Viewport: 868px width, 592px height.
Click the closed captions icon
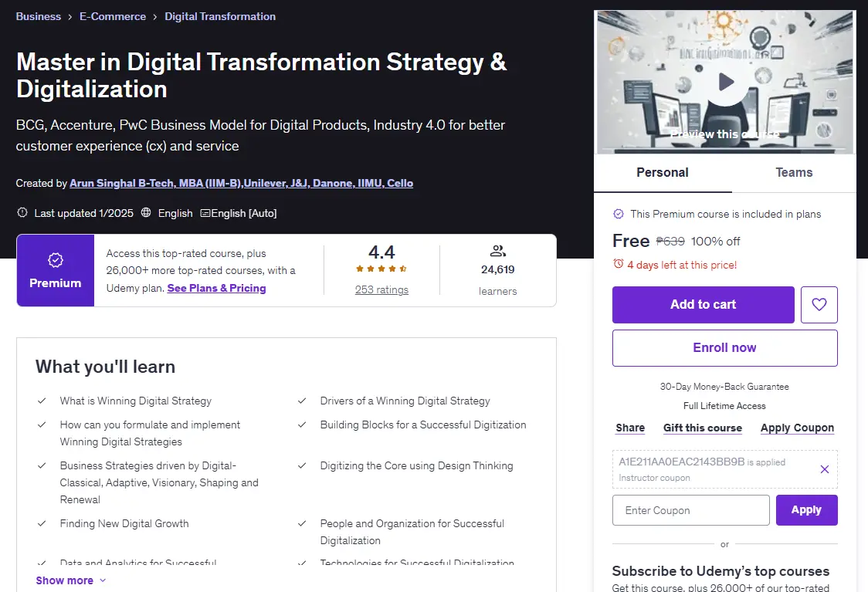tap(205, 213)
